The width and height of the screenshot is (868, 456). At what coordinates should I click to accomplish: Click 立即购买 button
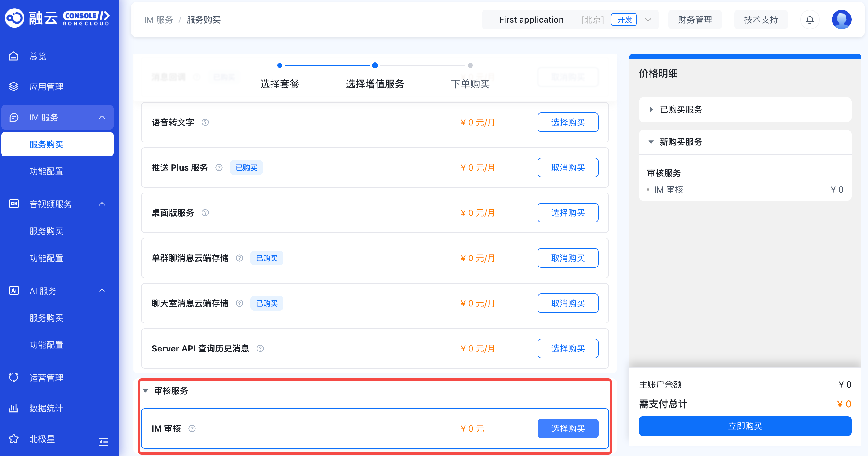coord(745,426)
